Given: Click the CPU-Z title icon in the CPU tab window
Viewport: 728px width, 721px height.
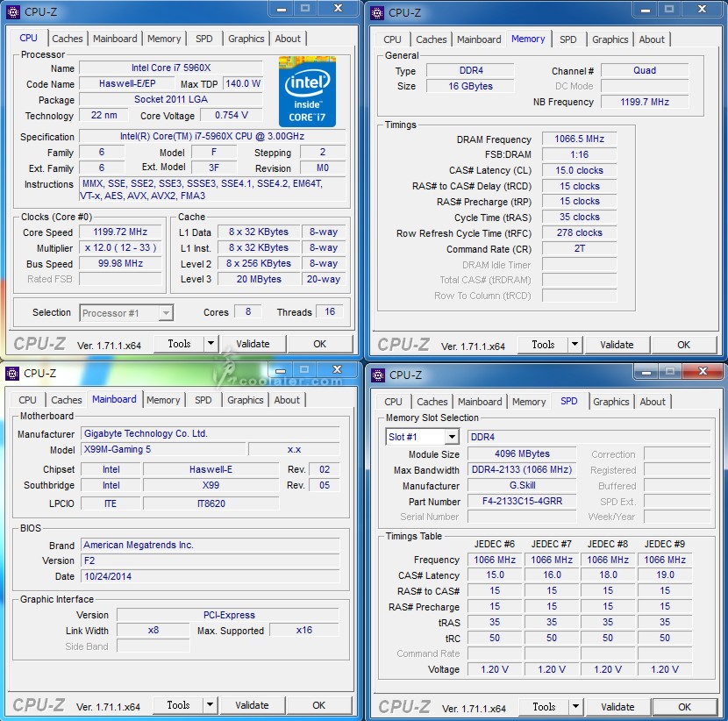Looking at the screenshot, I should tap(12, 12).
